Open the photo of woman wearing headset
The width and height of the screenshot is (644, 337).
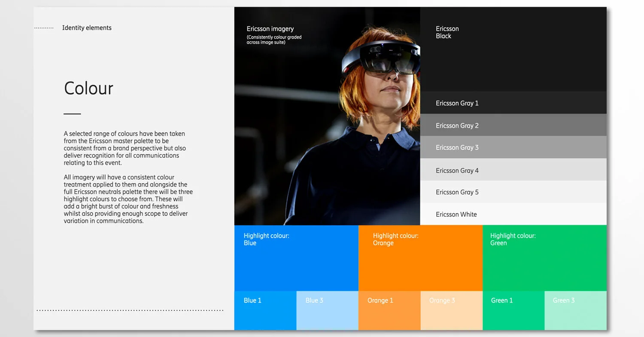pos(327,116)
